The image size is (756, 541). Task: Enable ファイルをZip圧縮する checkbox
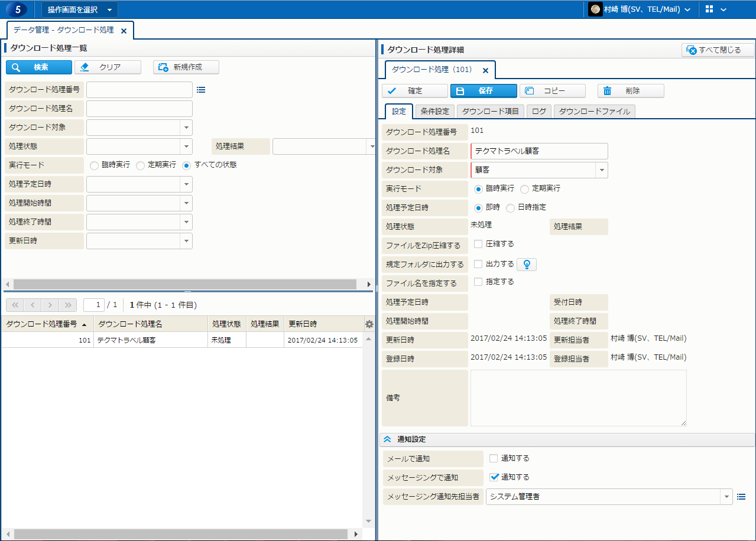pos(478,244)
